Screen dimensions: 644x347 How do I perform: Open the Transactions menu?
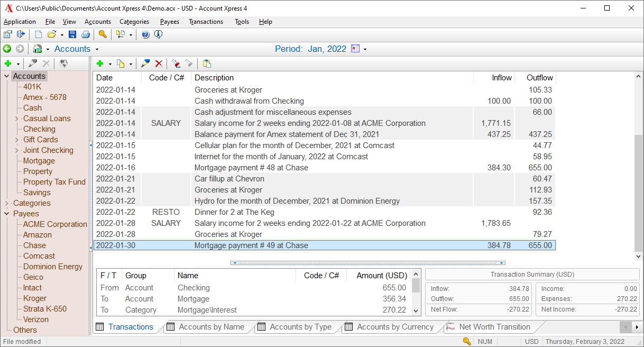click(206, 22)
